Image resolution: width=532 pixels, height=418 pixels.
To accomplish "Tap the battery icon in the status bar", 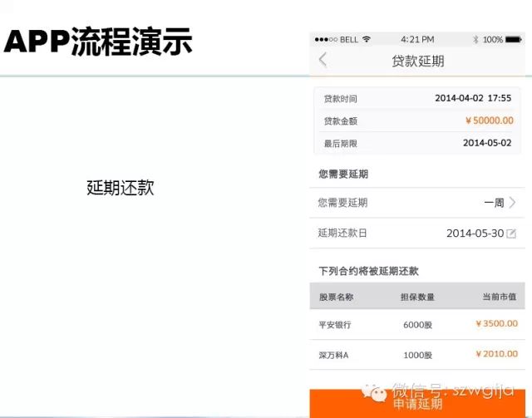I will tap(514, 39).
